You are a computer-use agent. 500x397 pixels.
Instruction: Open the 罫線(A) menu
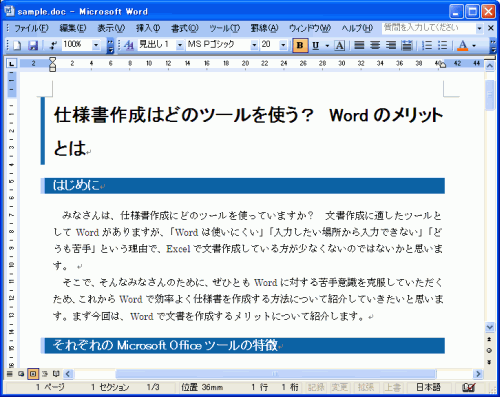(264, 28)
